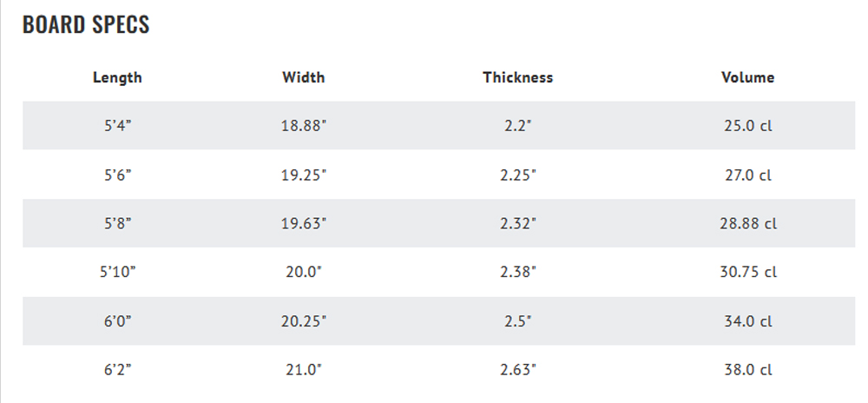
Task: Select the Length column header
Action: click(x=117, y=77)
